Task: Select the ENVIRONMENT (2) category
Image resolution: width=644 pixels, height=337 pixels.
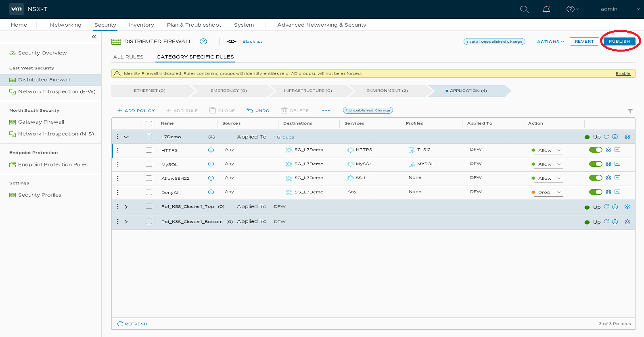Action: point(387,91)
